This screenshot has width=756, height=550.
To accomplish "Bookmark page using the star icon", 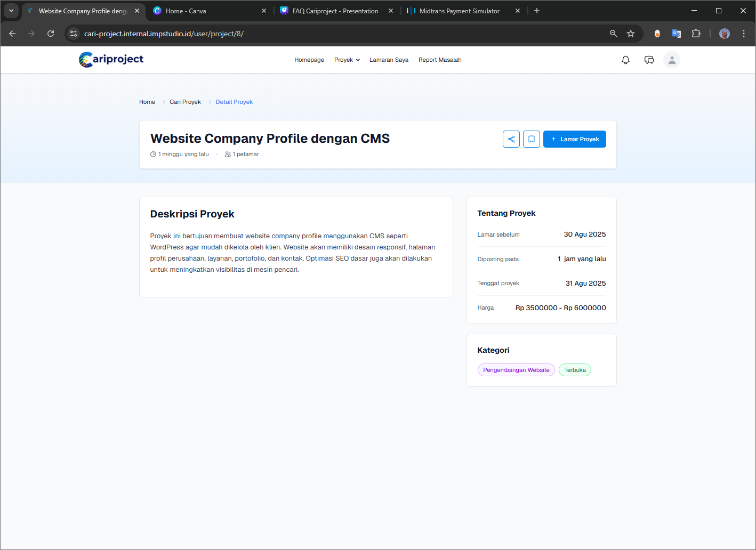I will [631, 34].
